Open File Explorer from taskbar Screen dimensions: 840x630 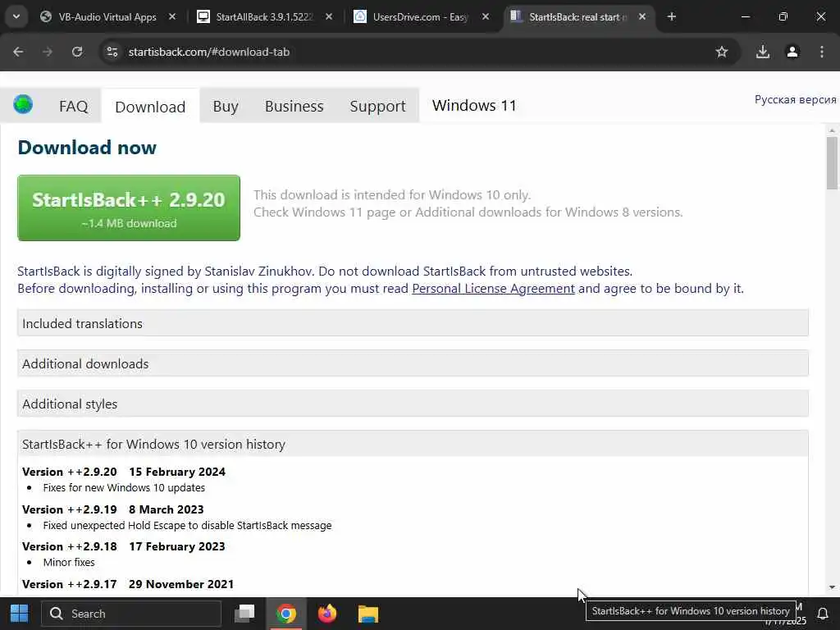(368, 614)
